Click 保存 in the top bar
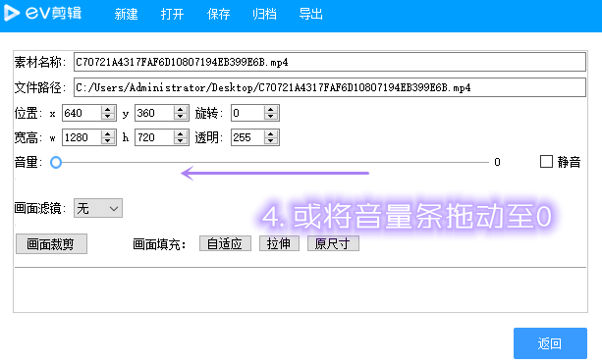The image size is (602, 364). (218, 14)
